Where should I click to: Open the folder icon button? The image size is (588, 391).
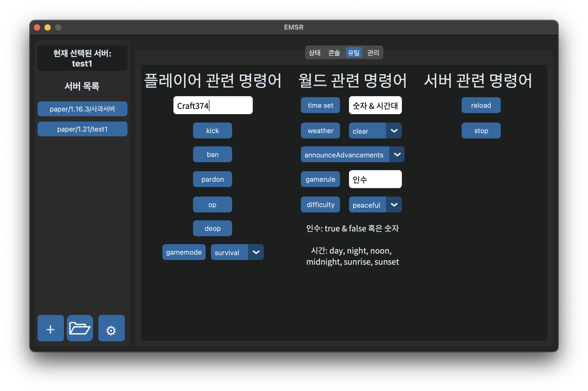[x=80, y=328]
